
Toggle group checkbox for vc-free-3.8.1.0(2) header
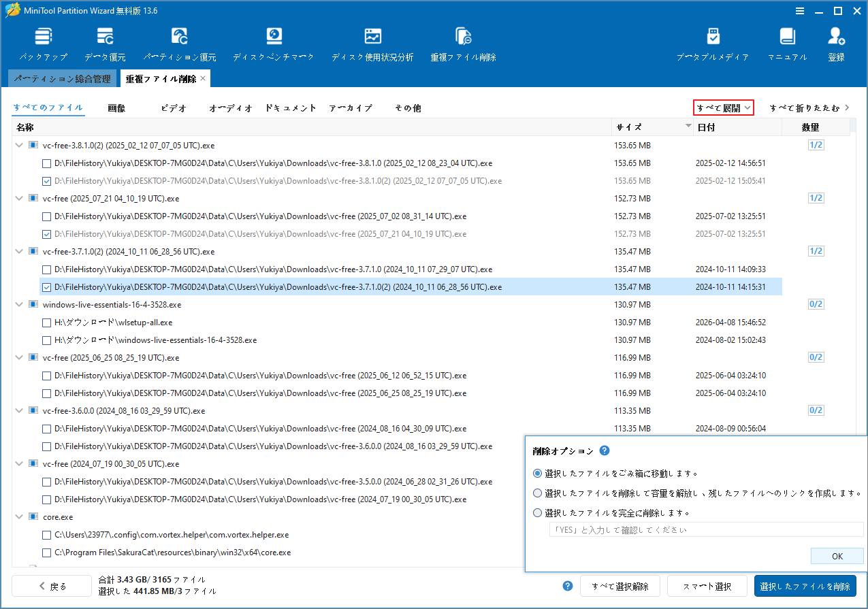(x=33, y=145)
